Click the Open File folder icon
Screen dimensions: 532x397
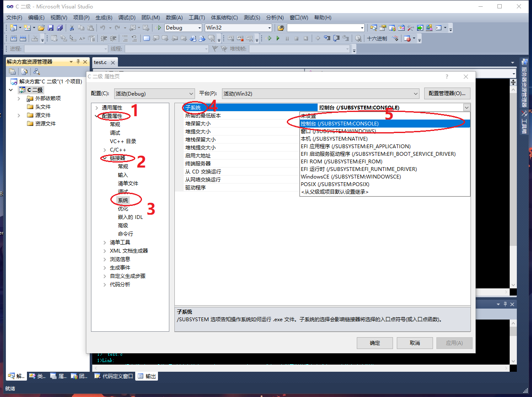[41, 28]
